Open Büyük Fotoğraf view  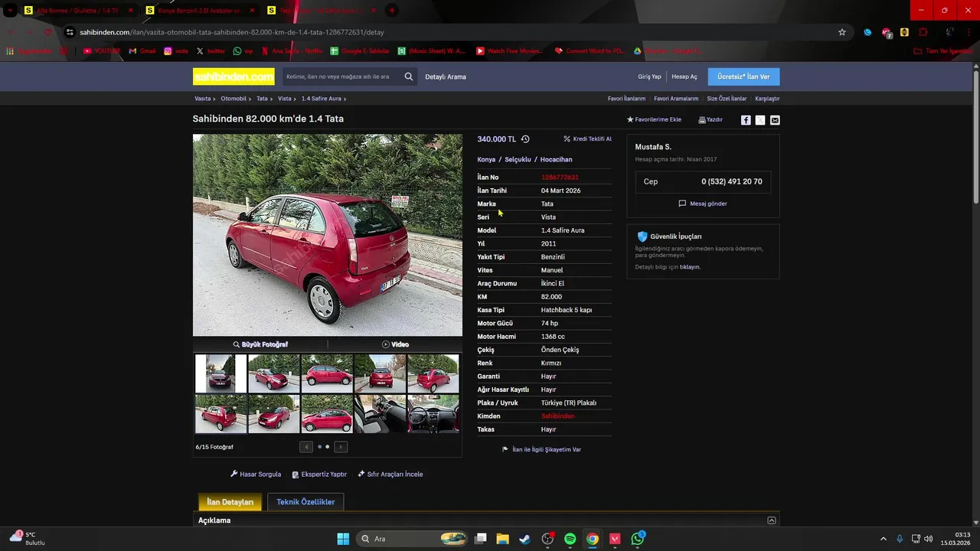[260, 344]
